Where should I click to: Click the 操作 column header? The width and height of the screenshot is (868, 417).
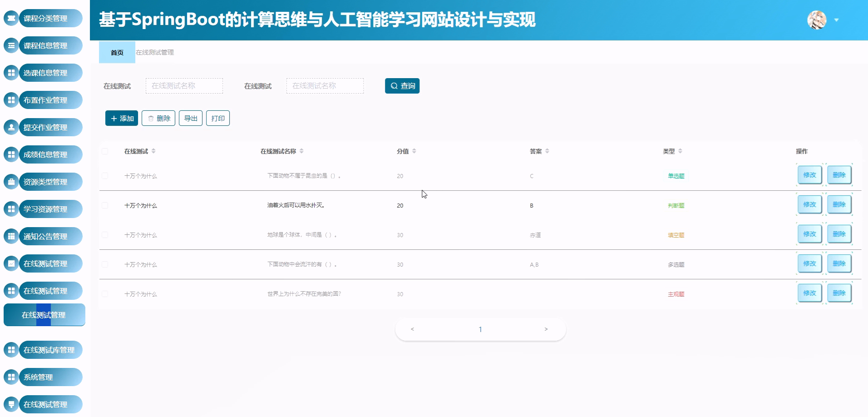(x=802, y=151)
